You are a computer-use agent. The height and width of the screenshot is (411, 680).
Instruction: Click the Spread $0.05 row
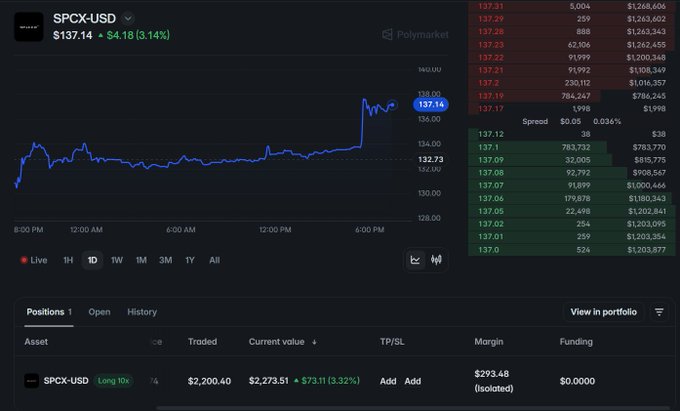pos(571,121)
